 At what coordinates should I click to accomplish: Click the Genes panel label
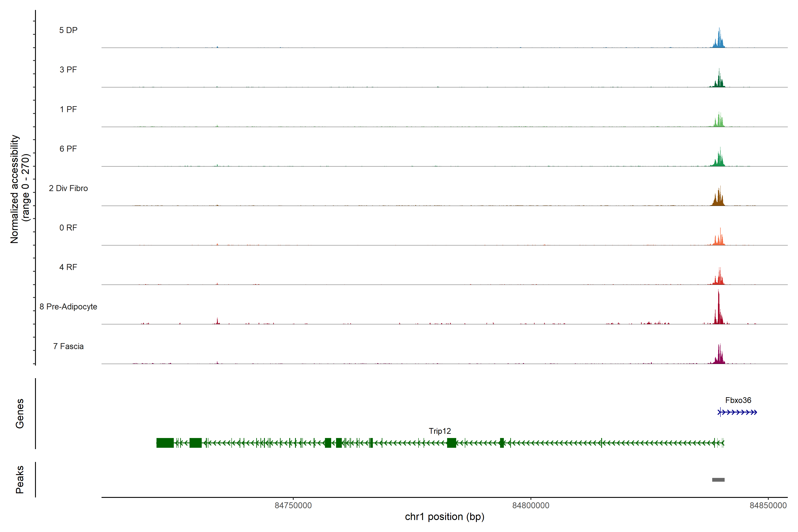[x=20, y=414]
